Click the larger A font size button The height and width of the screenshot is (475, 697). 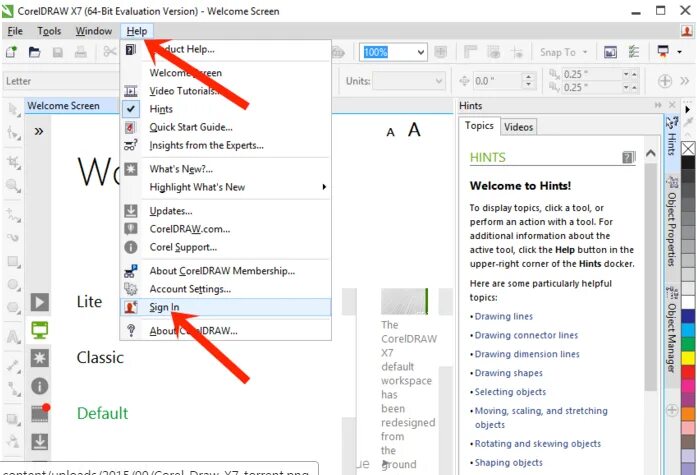[x=414, y=130]
